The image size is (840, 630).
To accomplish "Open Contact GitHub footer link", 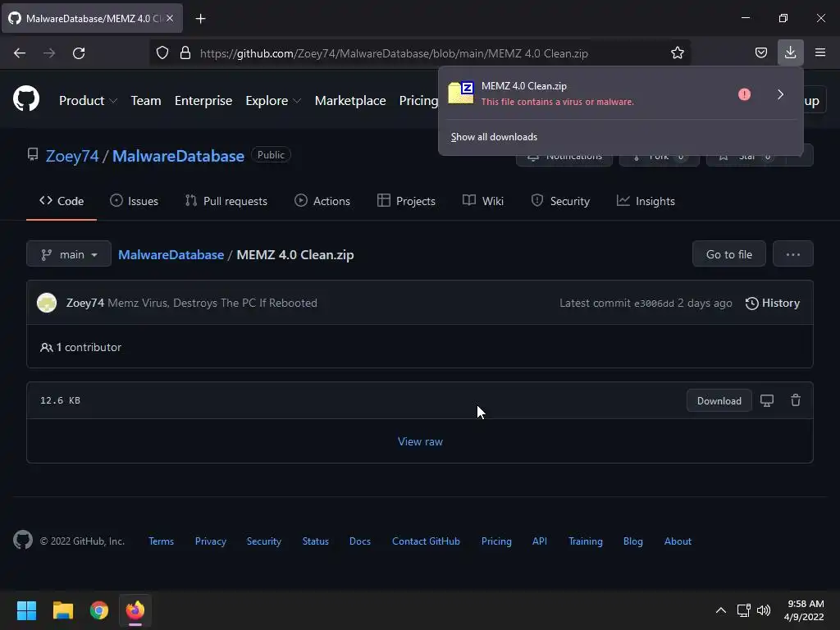I will (x=426, y=541).
